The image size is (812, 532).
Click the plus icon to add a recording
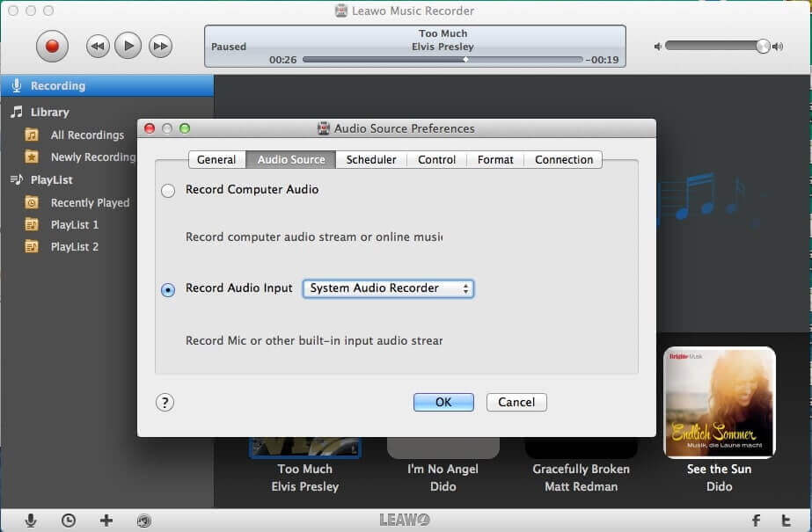pyautogui.click(x=106, y=521)
